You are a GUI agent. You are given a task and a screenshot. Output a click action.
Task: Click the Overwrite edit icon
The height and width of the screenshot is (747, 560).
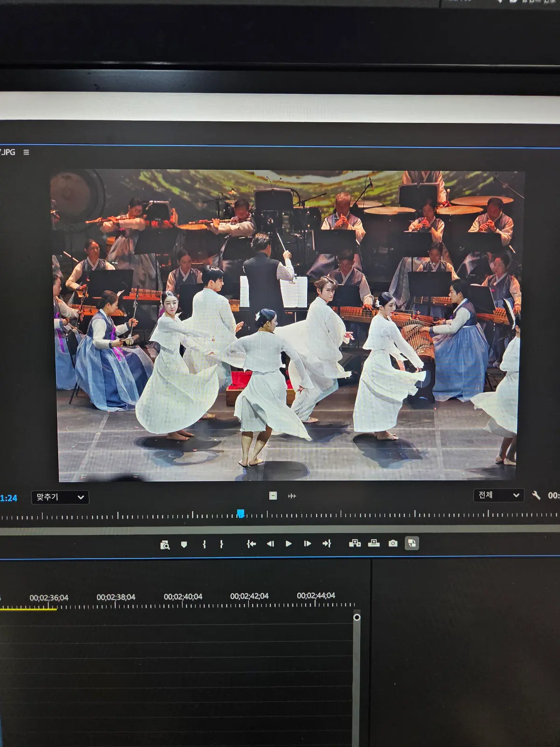[374, 543]
